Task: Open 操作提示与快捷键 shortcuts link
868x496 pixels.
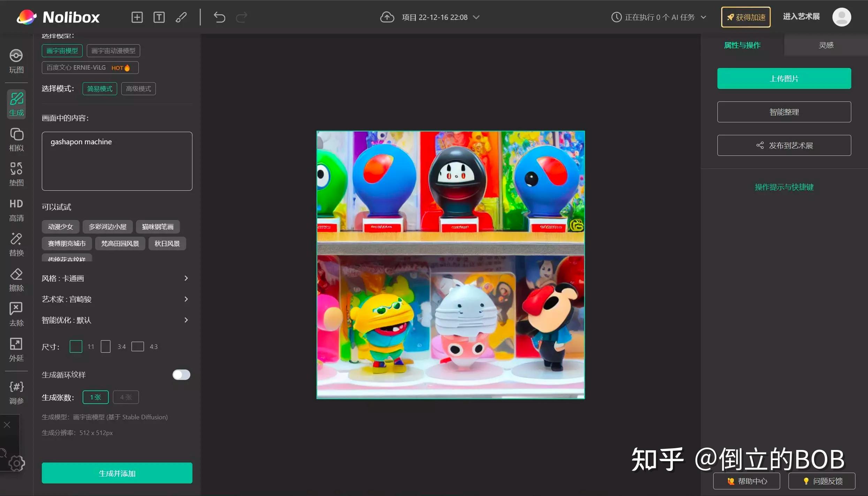Action: click(x=784, y=187)
